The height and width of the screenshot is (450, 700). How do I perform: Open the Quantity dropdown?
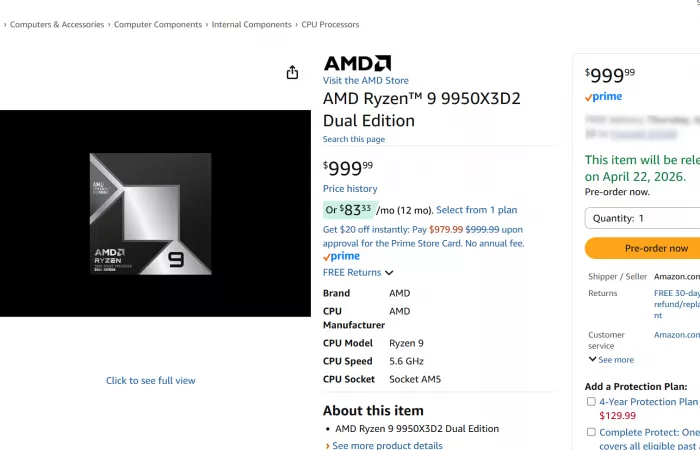click(x=642, y=218)
